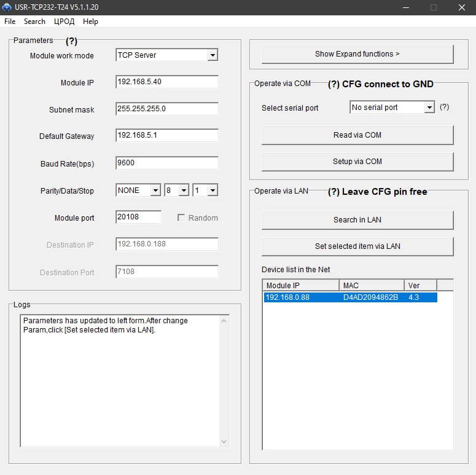
Task: Open the Module work mode dropdown
Action: (212, 55)
